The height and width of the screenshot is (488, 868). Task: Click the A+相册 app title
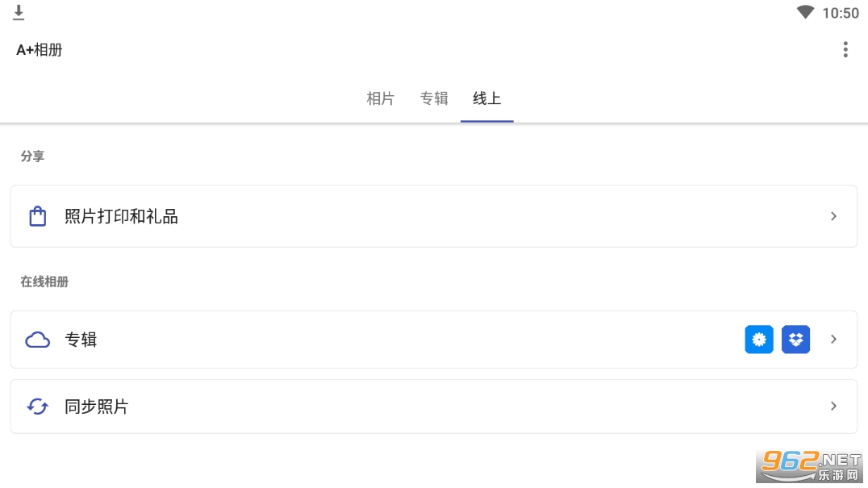tap(39, 50)
